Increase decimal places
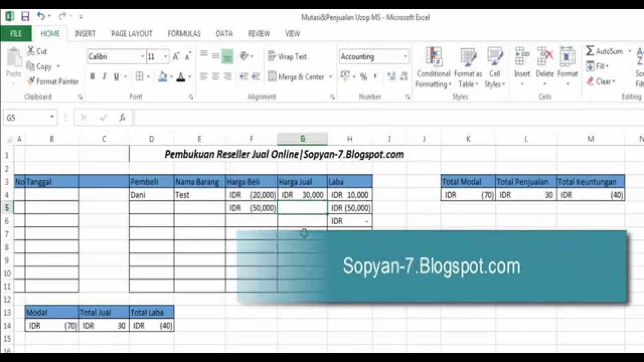 [391, 77]
